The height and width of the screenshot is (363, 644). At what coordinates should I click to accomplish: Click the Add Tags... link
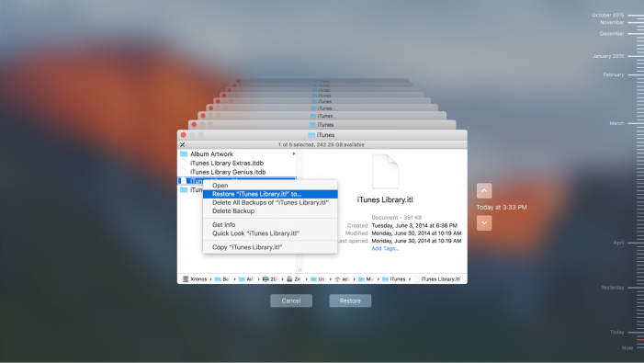point(385,248)
